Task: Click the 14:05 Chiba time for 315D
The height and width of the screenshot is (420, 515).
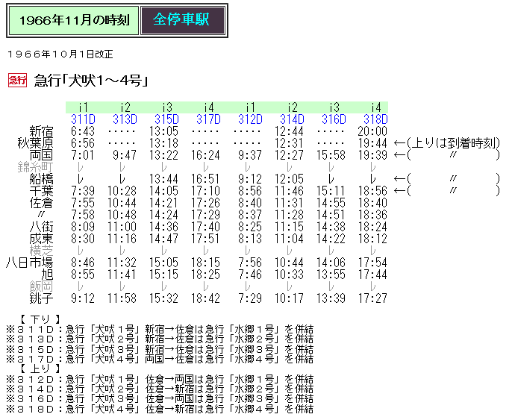Action: (163, 191)
